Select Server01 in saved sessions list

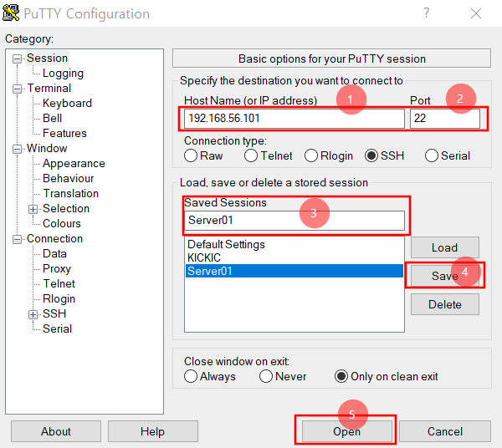tap(295, 271)
